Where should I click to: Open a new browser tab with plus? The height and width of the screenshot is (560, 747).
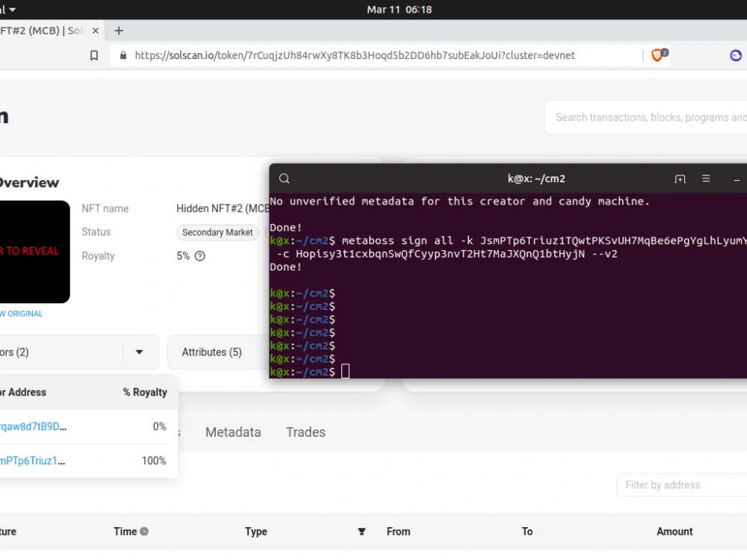119,31
